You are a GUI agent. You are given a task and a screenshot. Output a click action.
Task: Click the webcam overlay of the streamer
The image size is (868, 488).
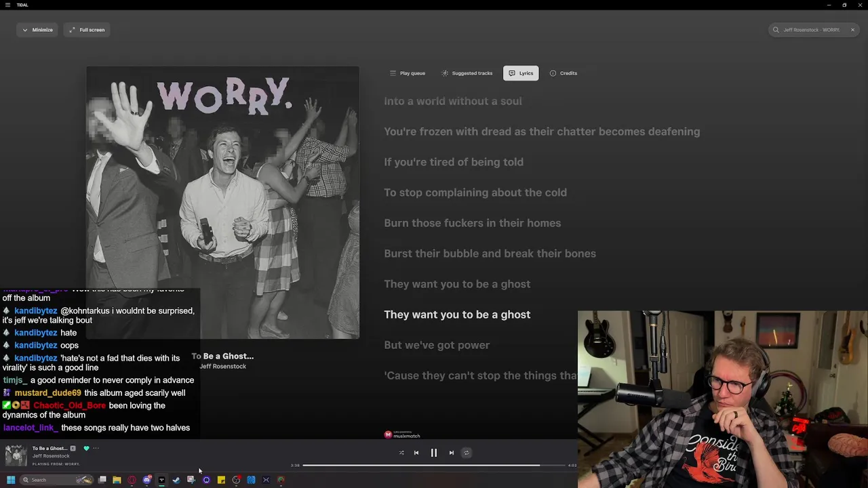click(x=723, y=399)
